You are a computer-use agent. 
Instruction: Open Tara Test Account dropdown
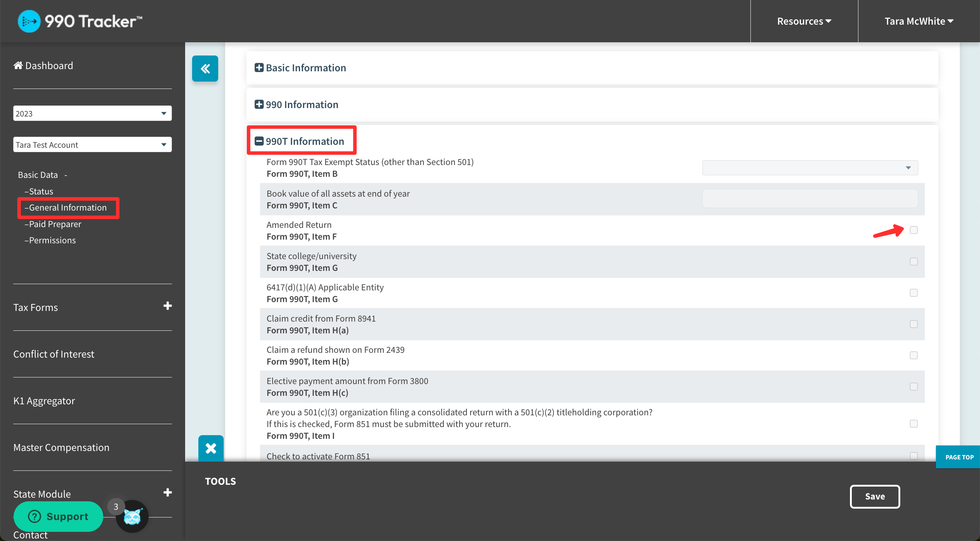click(x=92, y=145)
